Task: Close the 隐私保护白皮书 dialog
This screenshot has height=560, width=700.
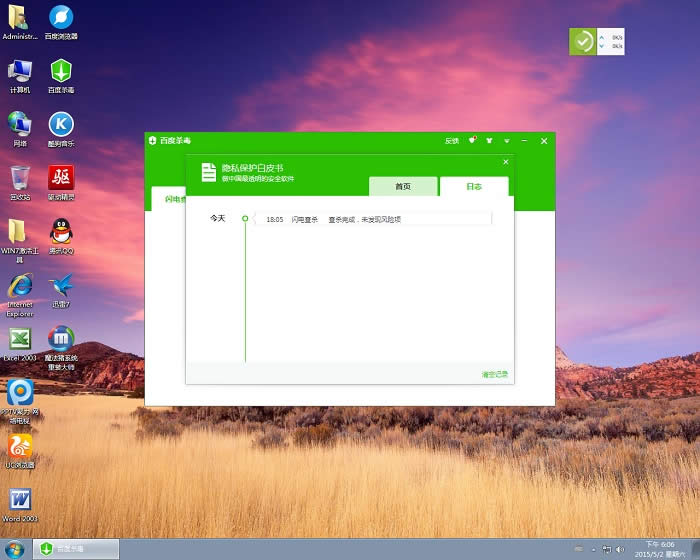Action: (505, 161)
